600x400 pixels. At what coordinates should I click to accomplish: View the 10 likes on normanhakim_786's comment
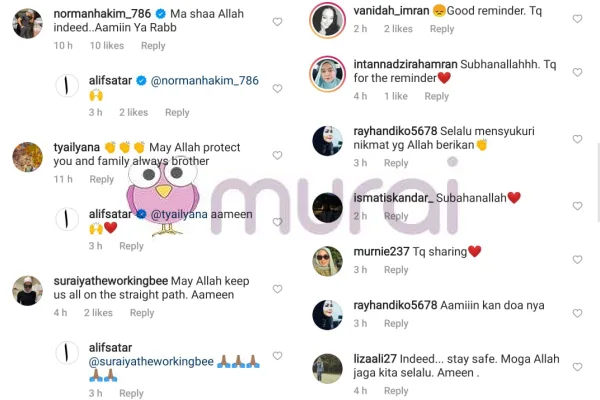pyautogui.click(x=107, y=46)
